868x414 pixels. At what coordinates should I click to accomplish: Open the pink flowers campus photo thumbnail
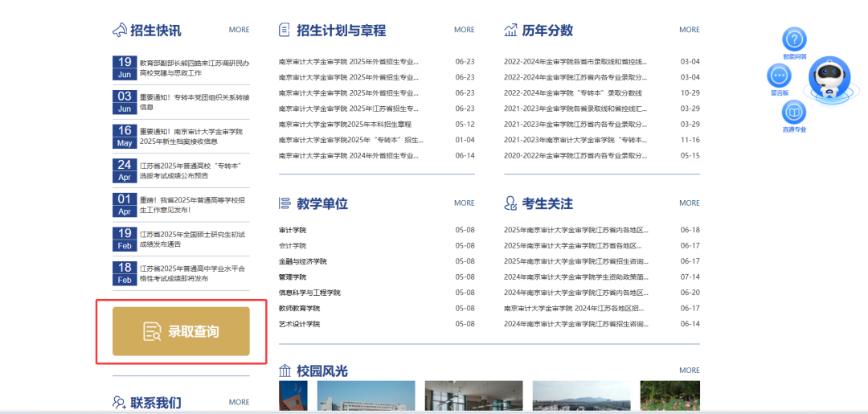(x=670, y=396)
